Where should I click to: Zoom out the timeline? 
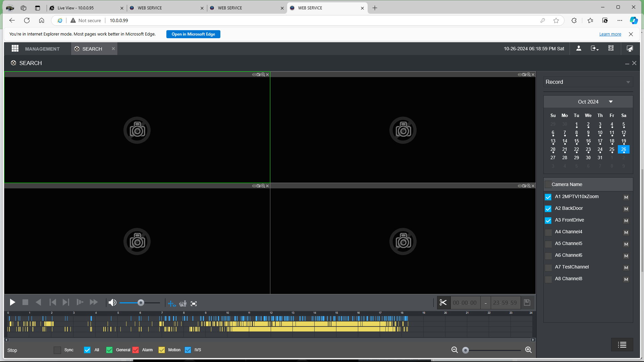pos(454,350)
